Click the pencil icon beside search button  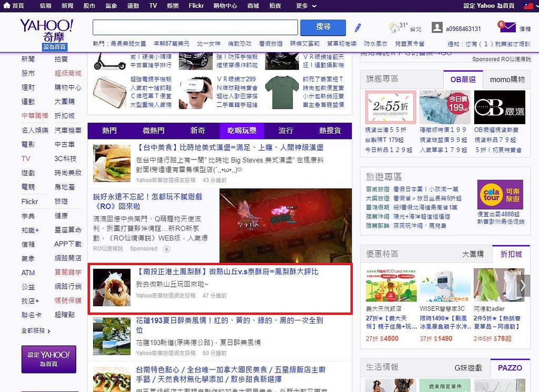(358, 27)
